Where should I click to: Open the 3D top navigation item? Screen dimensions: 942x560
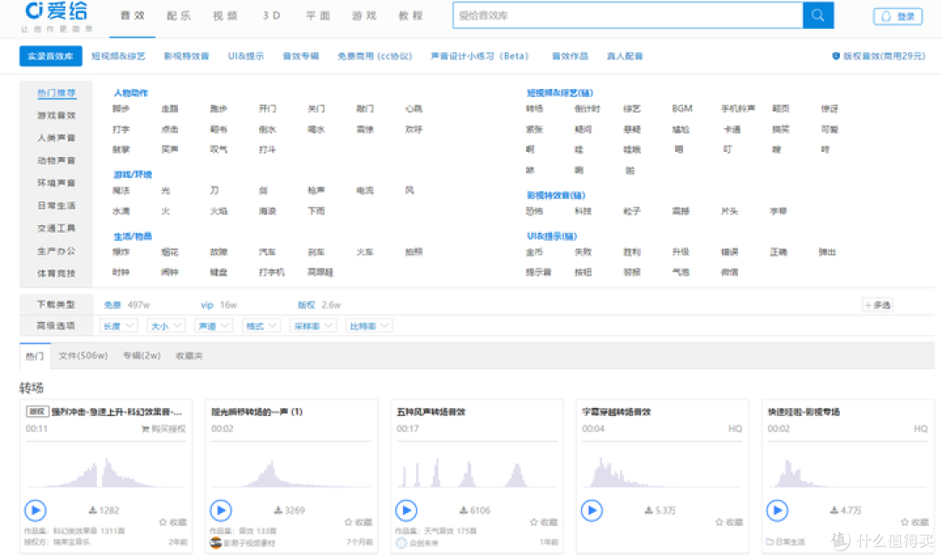[271, 16]
